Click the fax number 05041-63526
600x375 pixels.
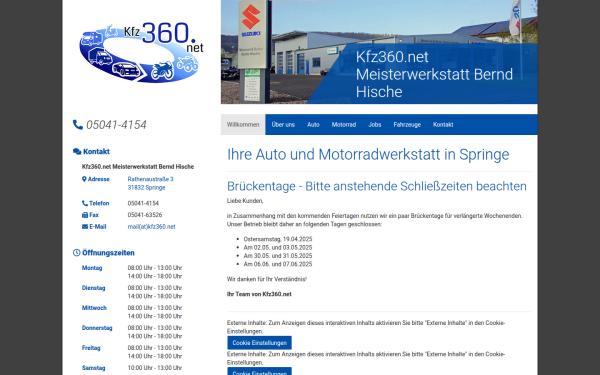click(145, 215)
